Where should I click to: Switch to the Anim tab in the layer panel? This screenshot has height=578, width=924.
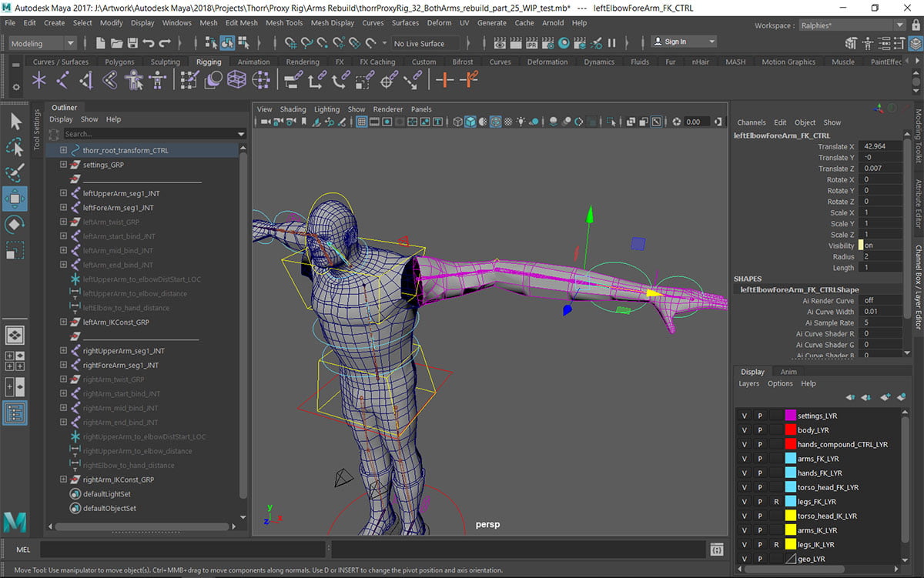pyautogui.click(x=788, y=371)
